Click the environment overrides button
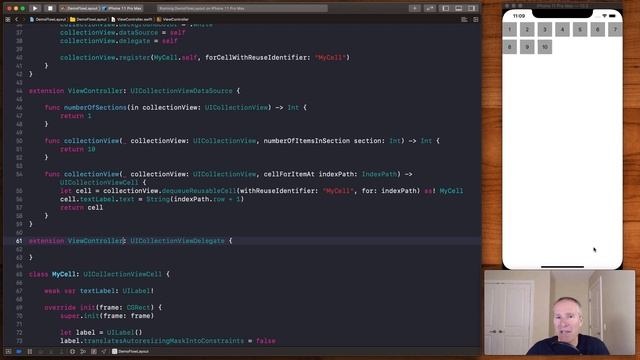Viewport: 640px width, 360px height. pyautogui.click(x=94, y=351)
